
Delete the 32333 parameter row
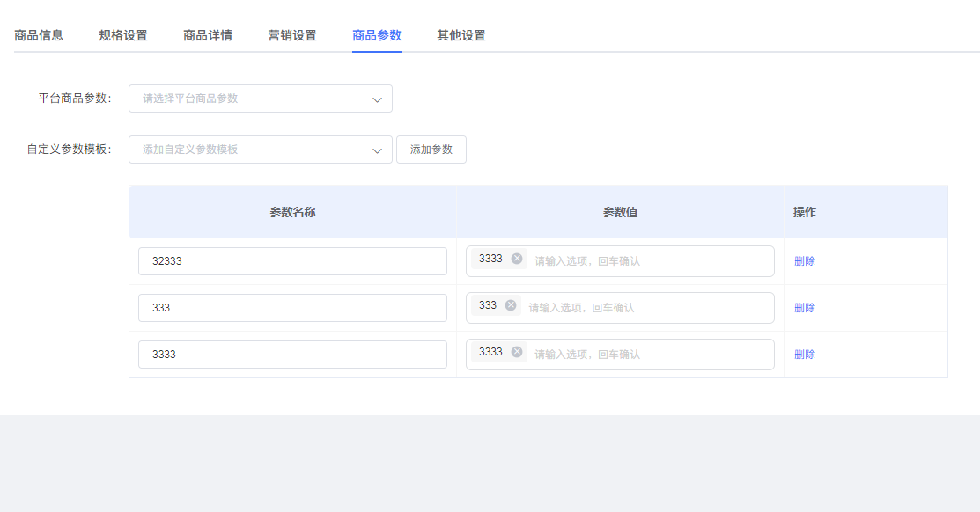point(805,261)
